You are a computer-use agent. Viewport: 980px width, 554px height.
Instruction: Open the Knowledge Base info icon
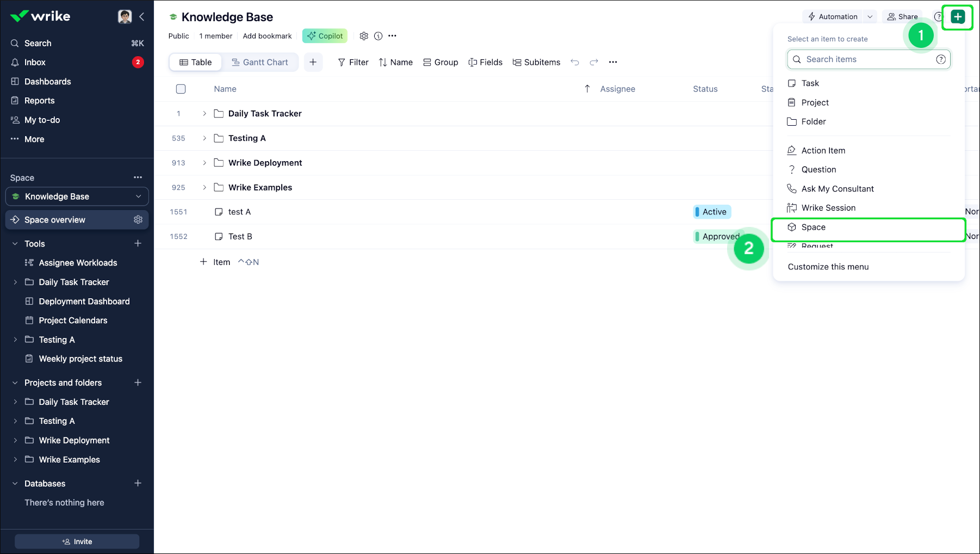(378, 36)
